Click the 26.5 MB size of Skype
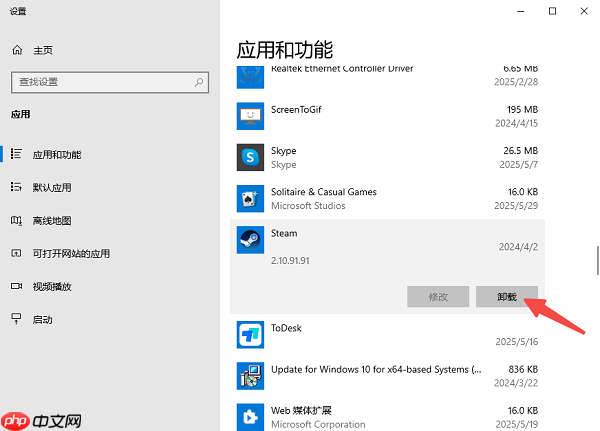The height and width of the screenshot is (431, 600). click(520, 151)
